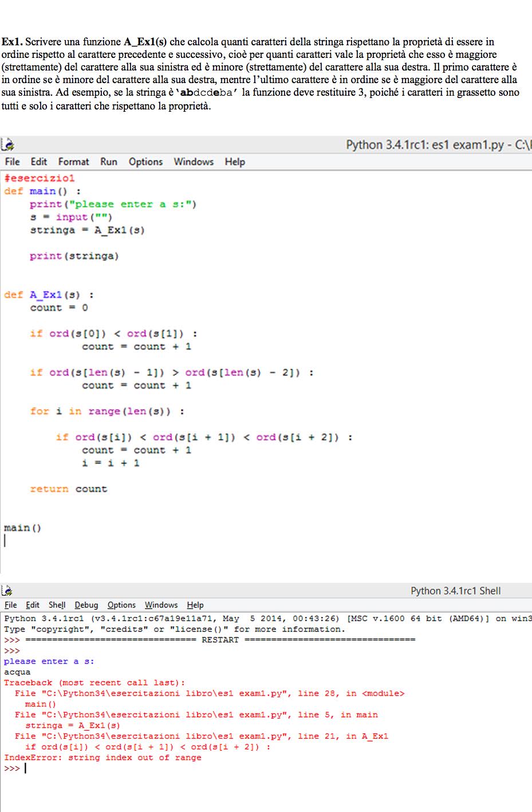Open the editor window's Edit menu
The height and width of the screenshot is (812, 532).
tap(38, 162)
